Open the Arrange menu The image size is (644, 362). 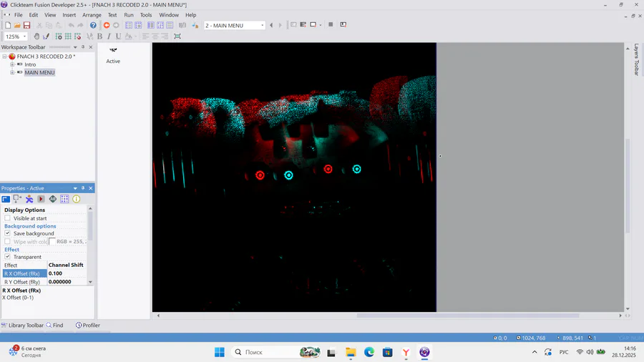pyautogui.click(x=92, y=15)
